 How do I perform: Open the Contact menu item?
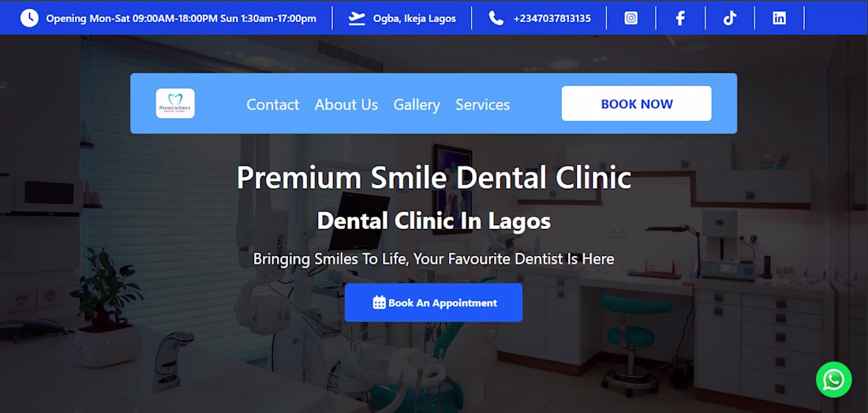pyautogui.click(x=273, y=105)
